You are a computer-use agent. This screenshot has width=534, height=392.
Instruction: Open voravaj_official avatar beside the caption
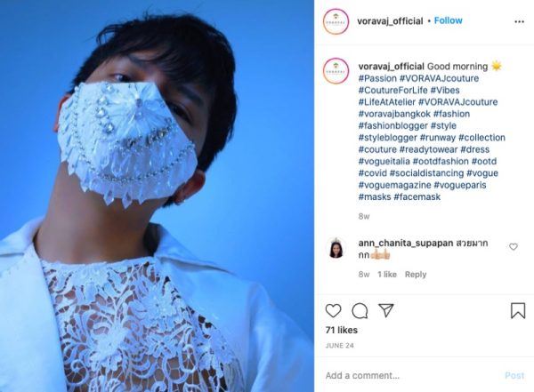[x=336, y=71]
